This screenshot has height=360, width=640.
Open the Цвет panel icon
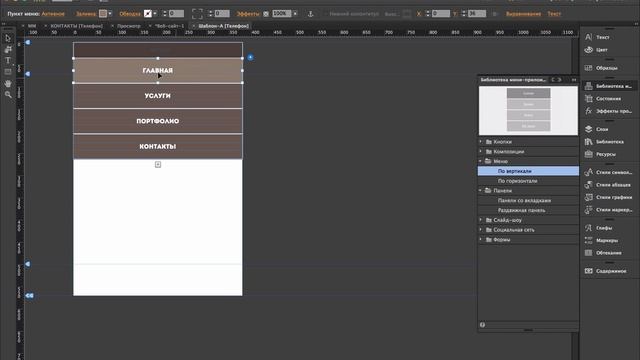point(588,50)
